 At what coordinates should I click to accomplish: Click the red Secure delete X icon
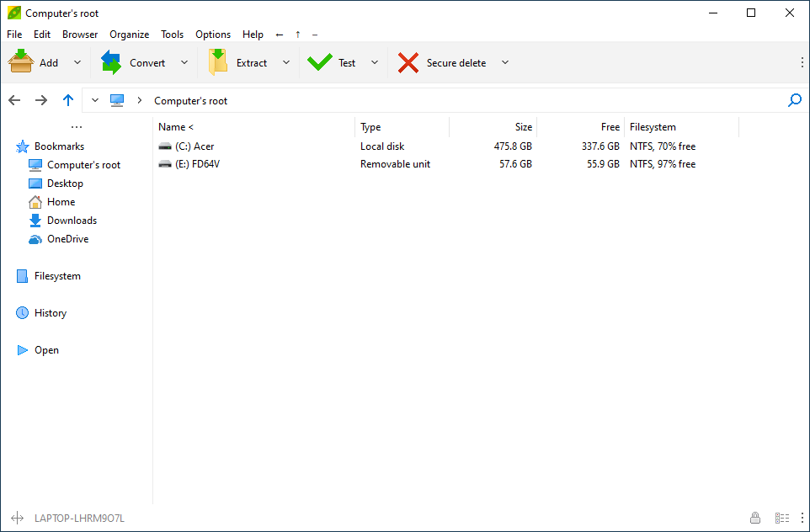pyautogui.click(x=408, y=62)
